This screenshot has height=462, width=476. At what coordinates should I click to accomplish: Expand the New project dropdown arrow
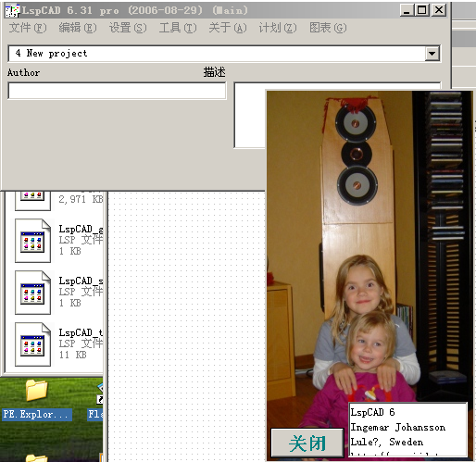pyautogui.click(x=432, y=54)
